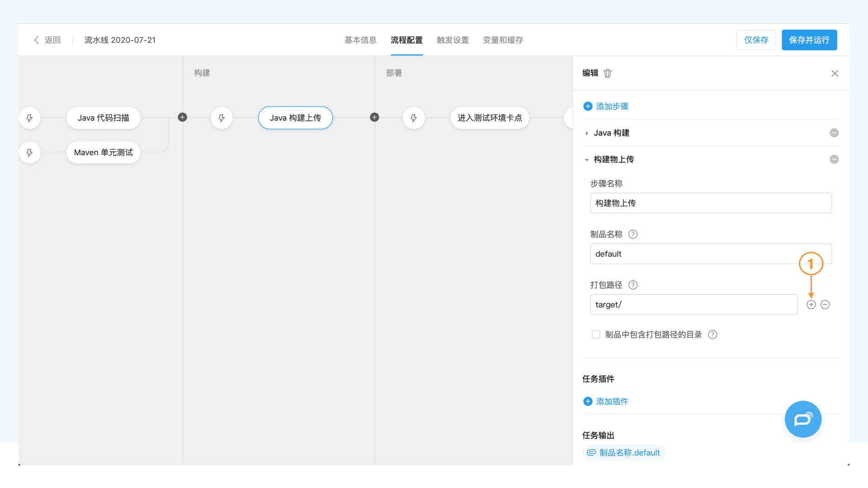The height and width of the screenshot is (488, 868).
Task: Click the trash icon next to 编辑
Action: (x=608, y=73)
